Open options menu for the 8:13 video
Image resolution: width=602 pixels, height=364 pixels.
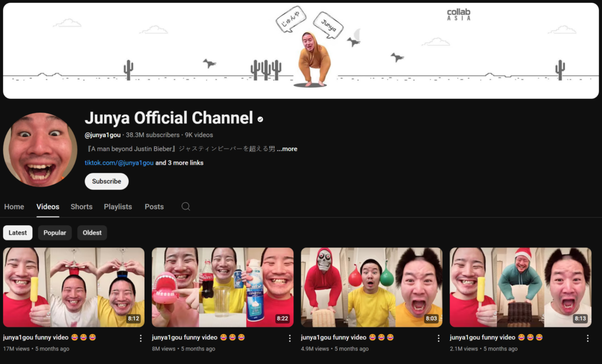pyautogui.click(x=587, y=338)
